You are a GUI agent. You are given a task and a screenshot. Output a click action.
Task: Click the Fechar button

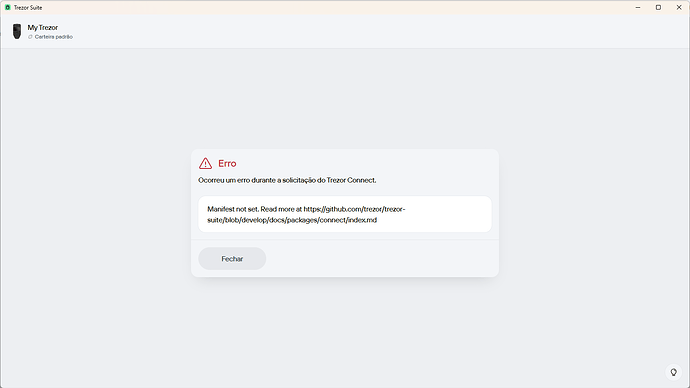point(232,259)
